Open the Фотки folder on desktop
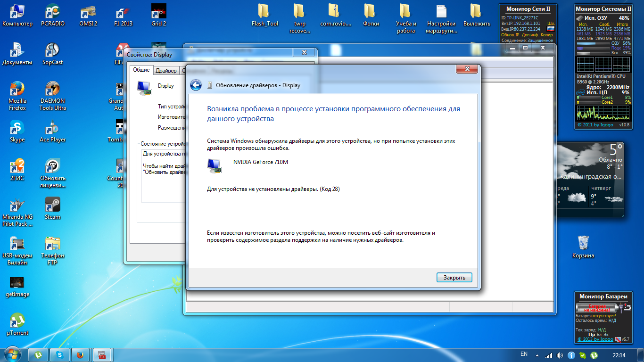 (371, 15)
